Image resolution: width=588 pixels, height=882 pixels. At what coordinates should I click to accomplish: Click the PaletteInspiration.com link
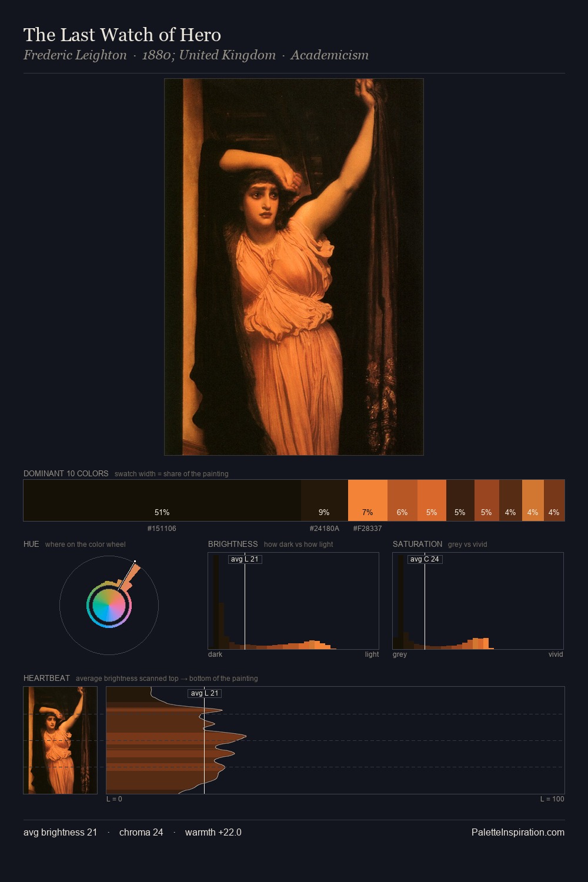click(x=518, y=832)
